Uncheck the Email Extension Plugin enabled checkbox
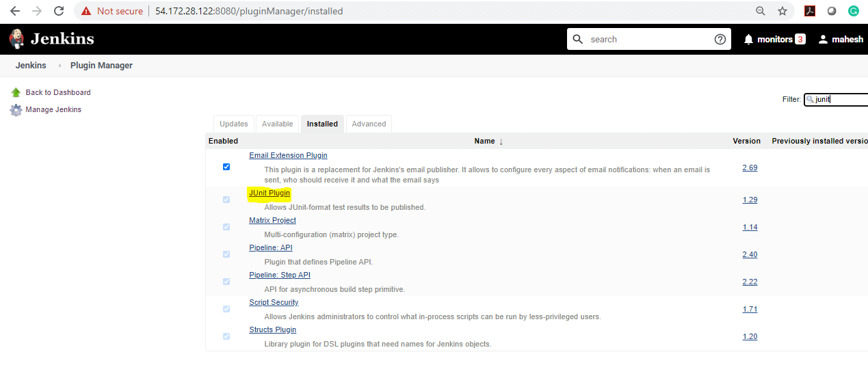868x378 pixels. (226, 167)
